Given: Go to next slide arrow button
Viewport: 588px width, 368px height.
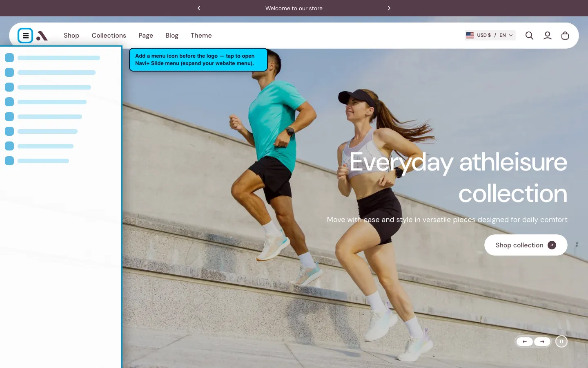Looking at the screenshot, I should 542,341.
